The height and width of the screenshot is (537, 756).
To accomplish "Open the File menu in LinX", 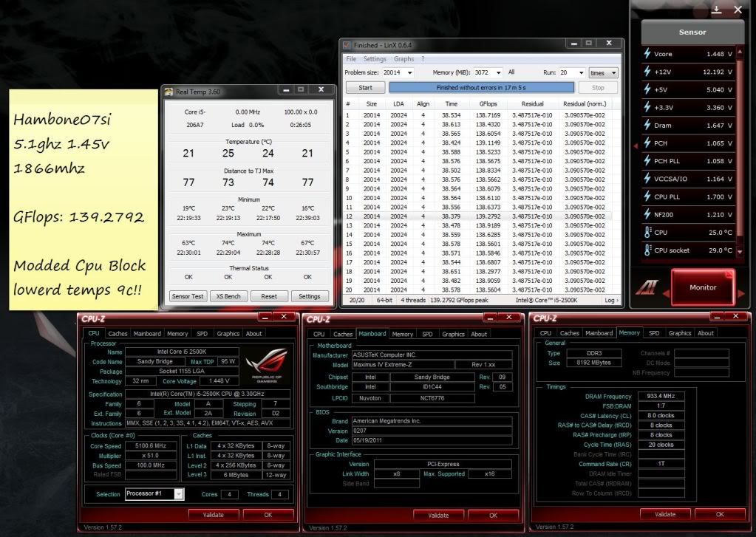I will [x=351, y=59].
